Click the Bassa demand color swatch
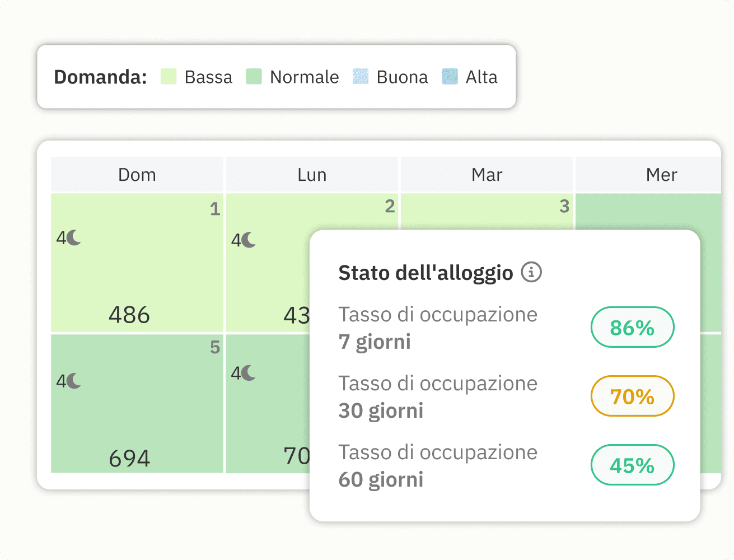 169,76
